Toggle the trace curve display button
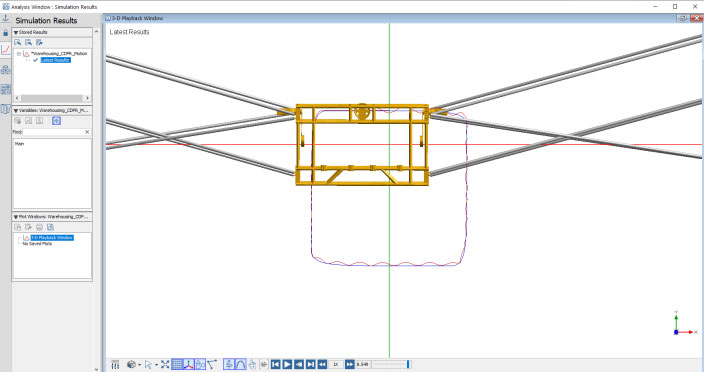704x372 pixels. coord(240,364)
